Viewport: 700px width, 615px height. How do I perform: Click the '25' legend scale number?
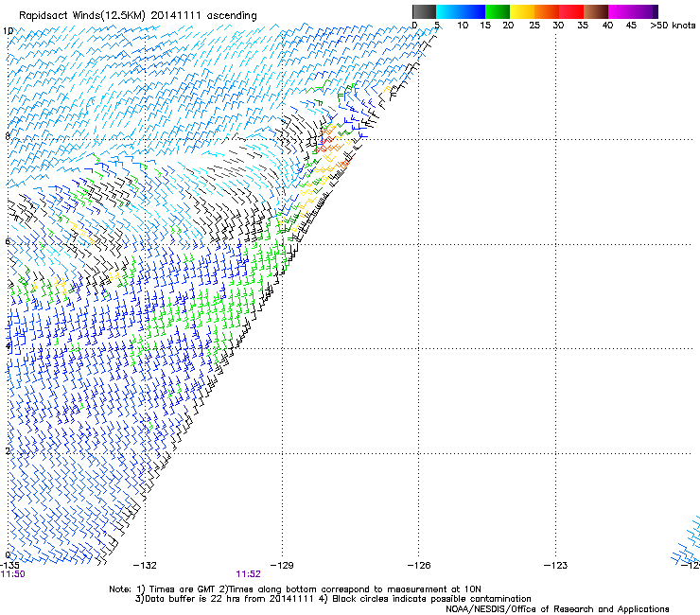534,26
